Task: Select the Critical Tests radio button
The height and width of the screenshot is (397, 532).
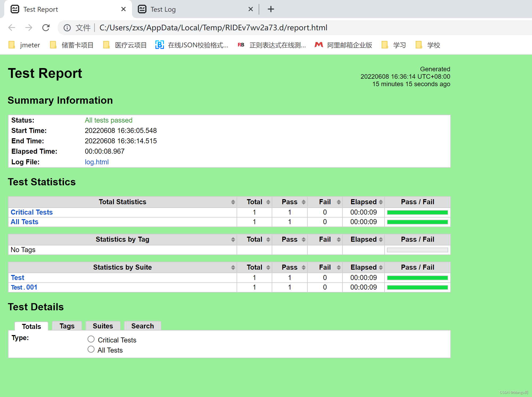Action: pyautogui.click(x=91, y=339)
